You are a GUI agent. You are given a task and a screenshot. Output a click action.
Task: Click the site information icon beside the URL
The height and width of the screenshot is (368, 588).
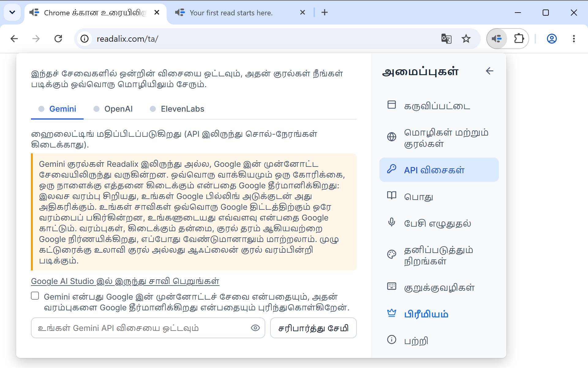pos(85,39)
